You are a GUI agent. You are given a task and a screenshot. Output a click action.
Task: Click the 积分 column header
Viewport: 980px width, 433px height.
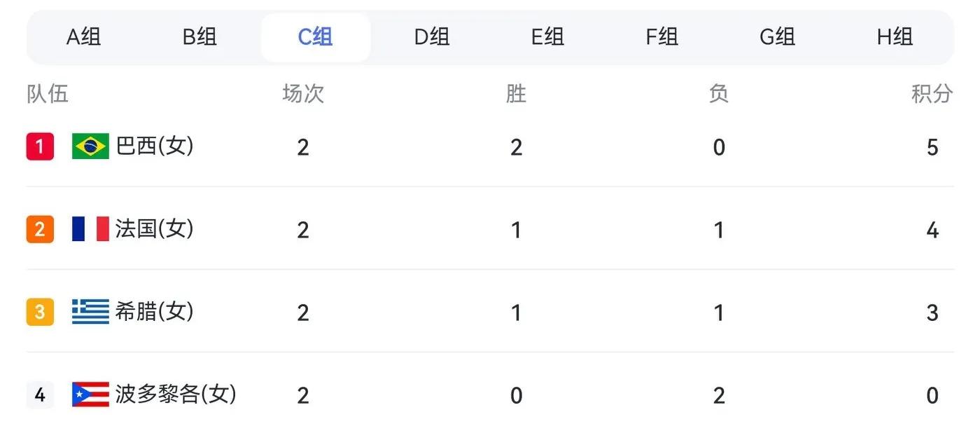pos(932,93)
